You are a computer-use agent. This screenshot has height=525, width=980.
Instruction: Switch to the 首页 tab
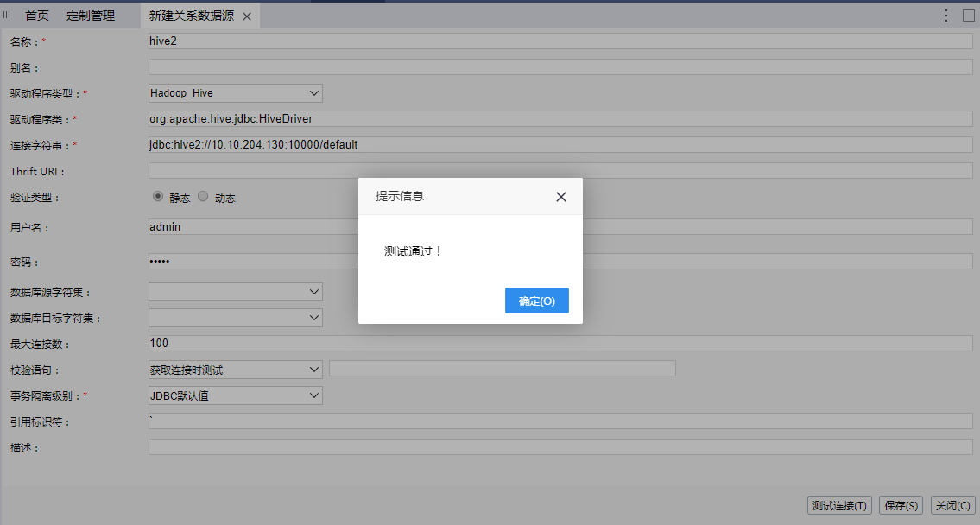coord(37,16)
